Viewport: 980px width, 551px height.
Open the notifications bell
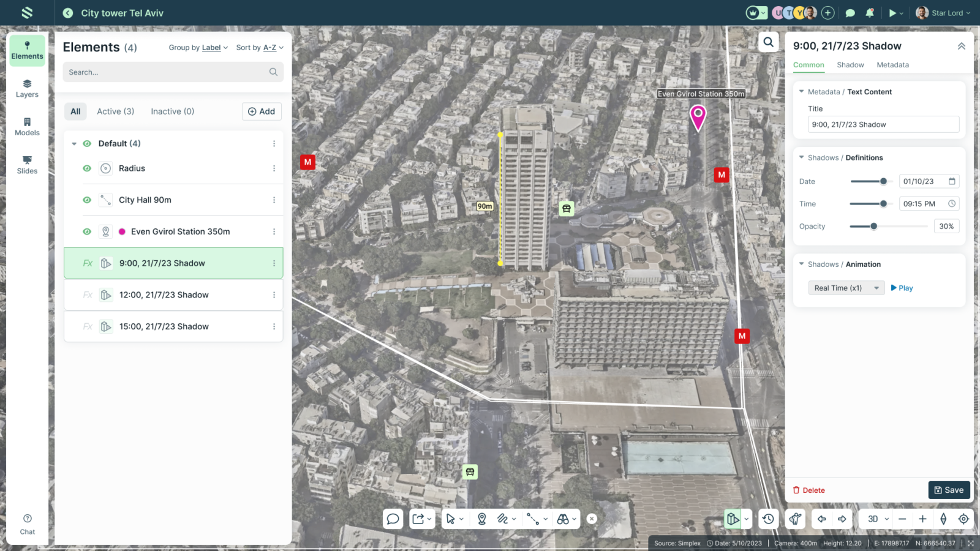(870, 13)
